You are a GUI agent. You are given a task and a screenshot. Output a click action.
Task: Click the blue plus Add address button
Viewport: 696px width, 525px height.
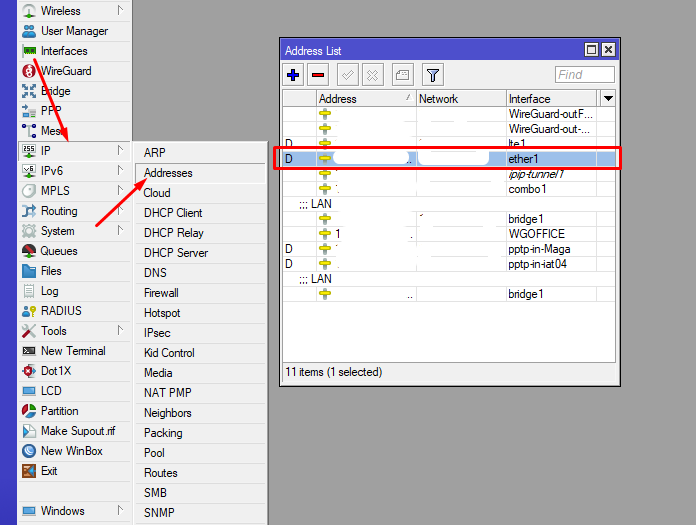tap(293, 74)
